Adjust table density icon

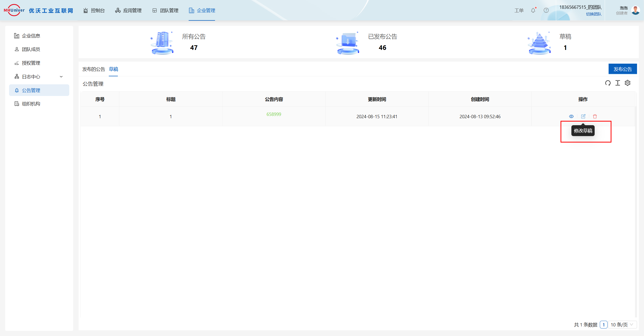click(618, 83)
